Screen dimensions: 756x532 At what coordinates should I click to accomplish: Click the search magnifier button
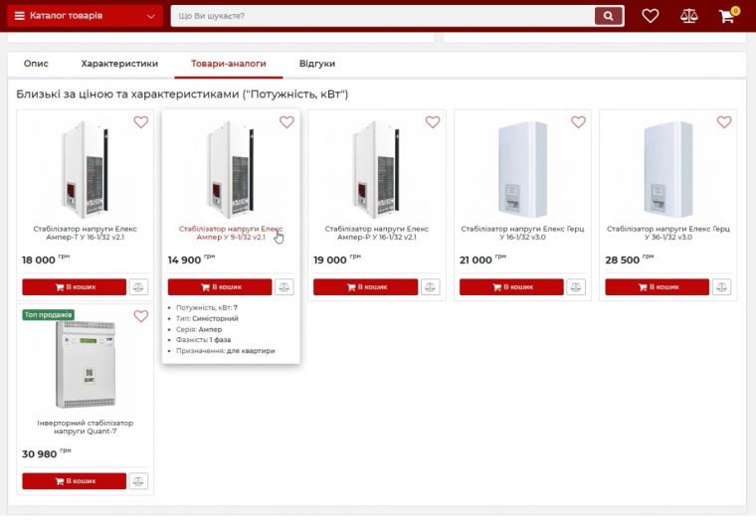click(x=608, y=16)
